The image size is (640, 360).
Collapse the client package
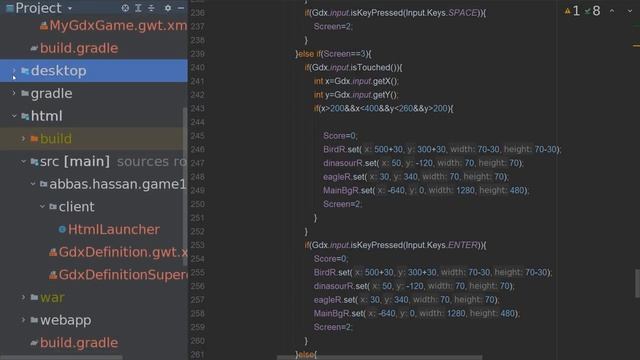pos(42,207)
